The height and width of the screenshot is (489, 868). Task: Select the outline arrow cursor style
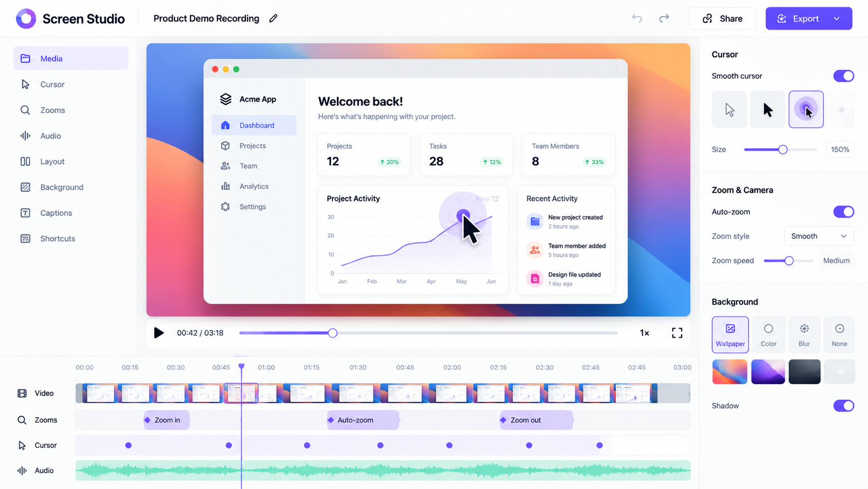(729, 109)
